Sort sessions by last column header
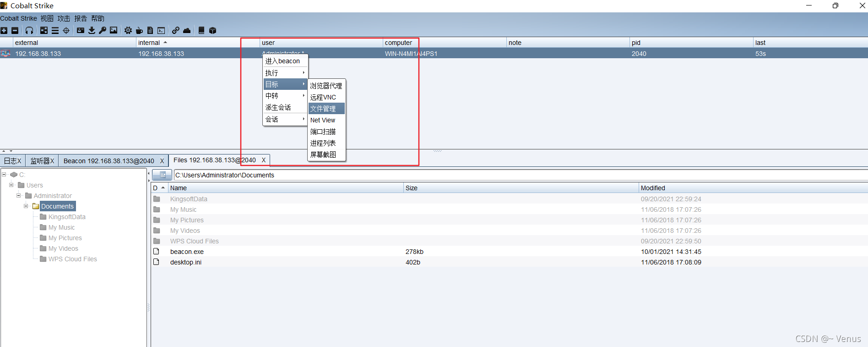The width and height of the screenshot is (868, 347). click(x=810, y=42)
